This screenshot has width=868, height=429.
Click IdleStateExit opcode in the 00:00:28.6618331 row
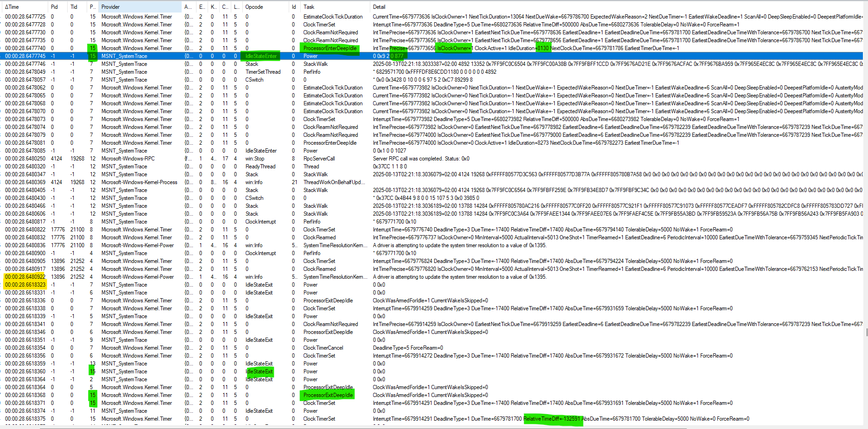pyautogui.click(x=259, y=293)
